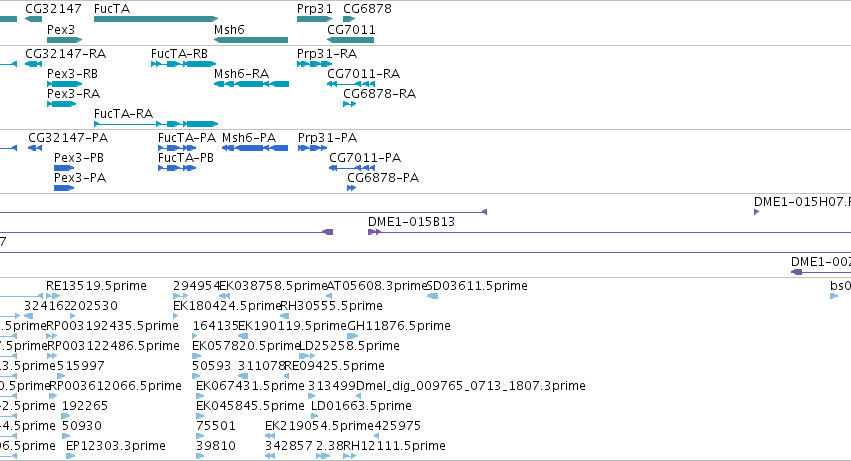This screenshot has width=851, height=461.
Task: Click the Pex3-PB protein label
Action: click(x=79, y=157)
